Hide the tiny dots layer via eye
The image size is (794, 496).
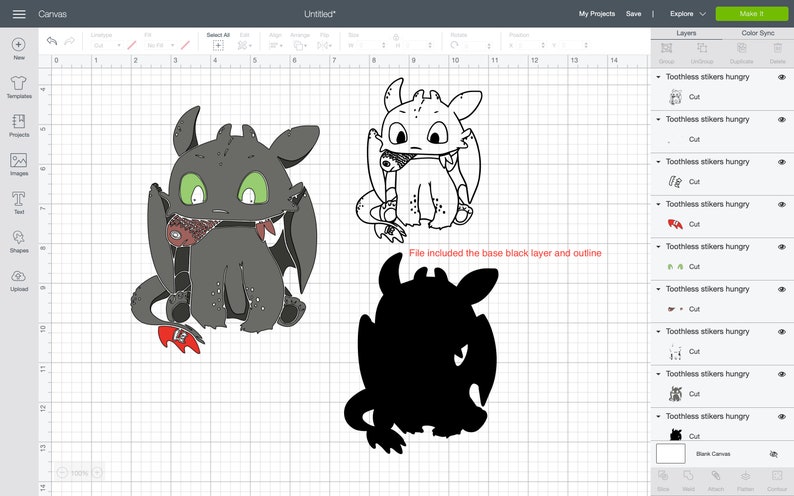point(782,120)
